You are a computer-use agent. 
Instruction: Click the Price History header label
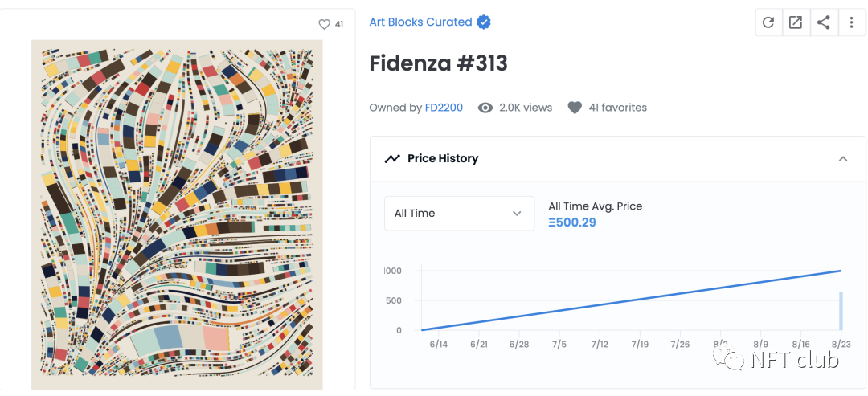coord(443,159)
